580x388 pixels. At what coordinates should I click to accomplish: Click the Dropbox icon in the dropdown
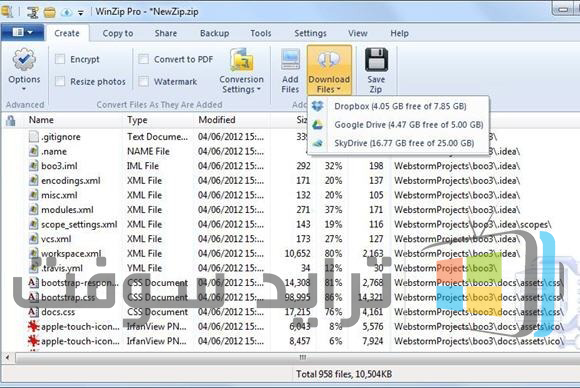tap(318, 106)
